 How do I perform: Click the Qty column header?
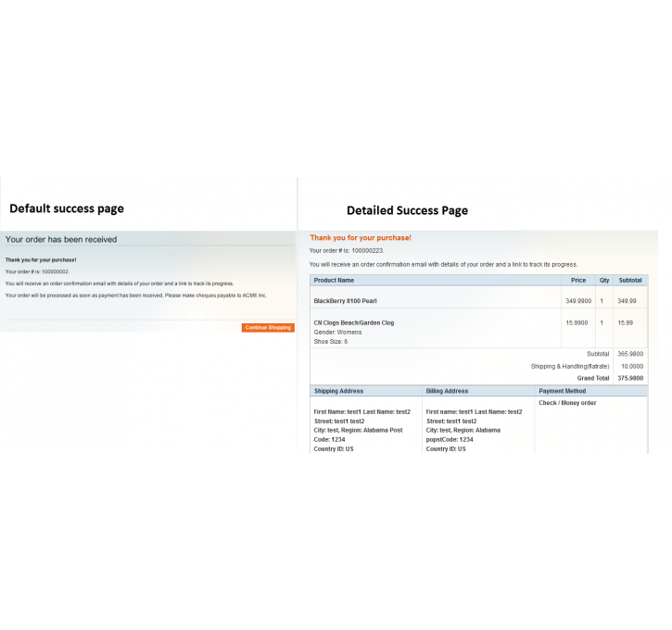(604, 280)
